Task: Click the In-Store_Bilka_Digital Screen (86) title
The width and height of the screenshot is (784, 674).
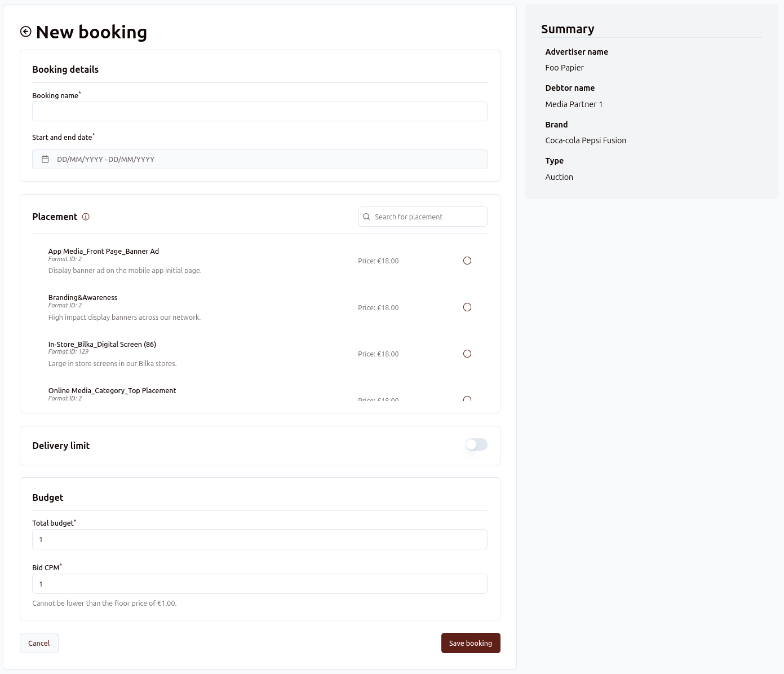Action: 102,344
